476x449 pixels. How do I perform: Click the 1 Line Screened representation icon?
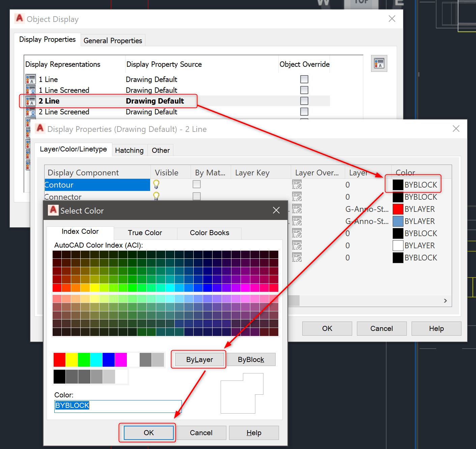(30, 90)
